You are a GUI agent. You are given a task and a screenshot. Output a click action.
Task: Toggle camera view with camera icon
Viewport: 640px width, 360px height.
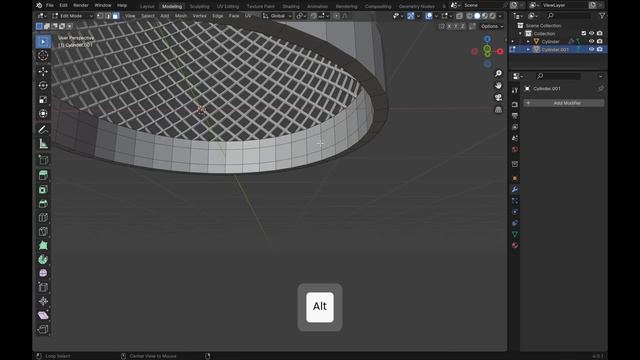pyautogui.click(x=498, y=98)
